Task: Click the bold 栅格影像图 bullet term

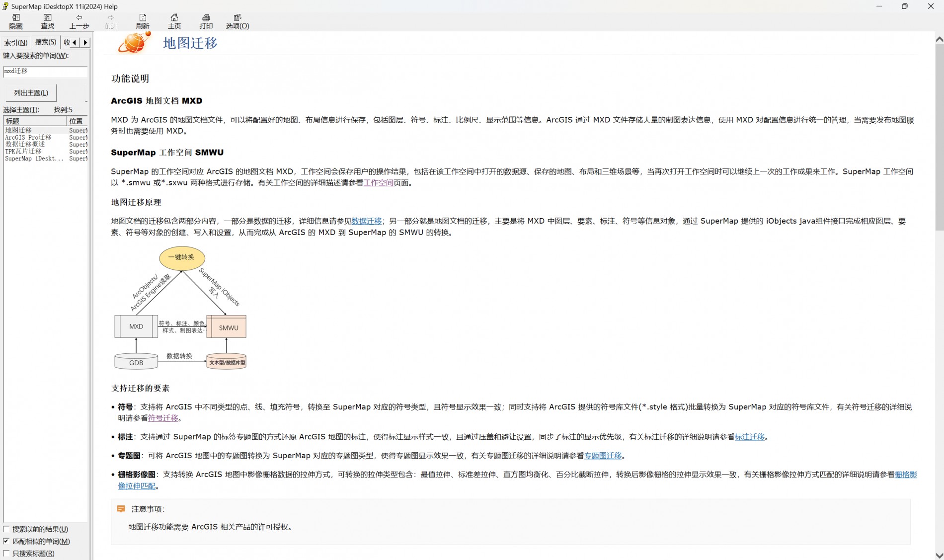Action: (137, 475)
